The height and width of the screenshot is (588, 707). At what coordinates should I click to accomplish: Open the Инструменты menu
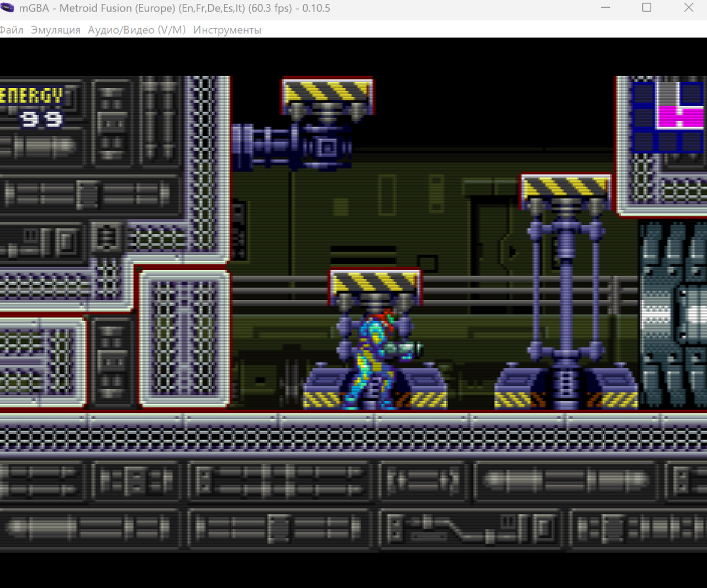coord(227,30)
